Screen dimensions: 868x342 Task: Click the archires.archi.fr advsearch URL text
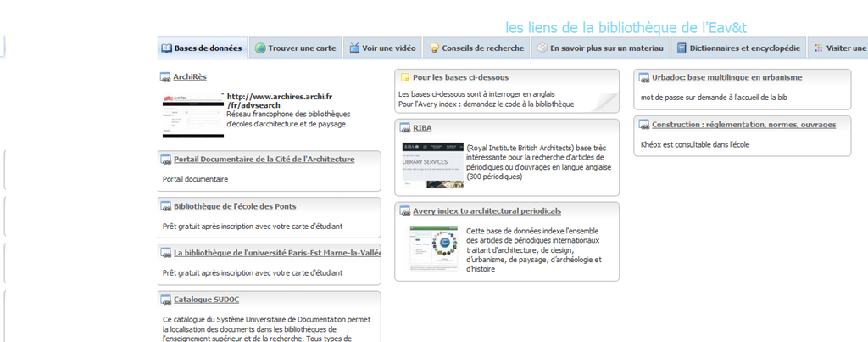(x=280, y=101)
